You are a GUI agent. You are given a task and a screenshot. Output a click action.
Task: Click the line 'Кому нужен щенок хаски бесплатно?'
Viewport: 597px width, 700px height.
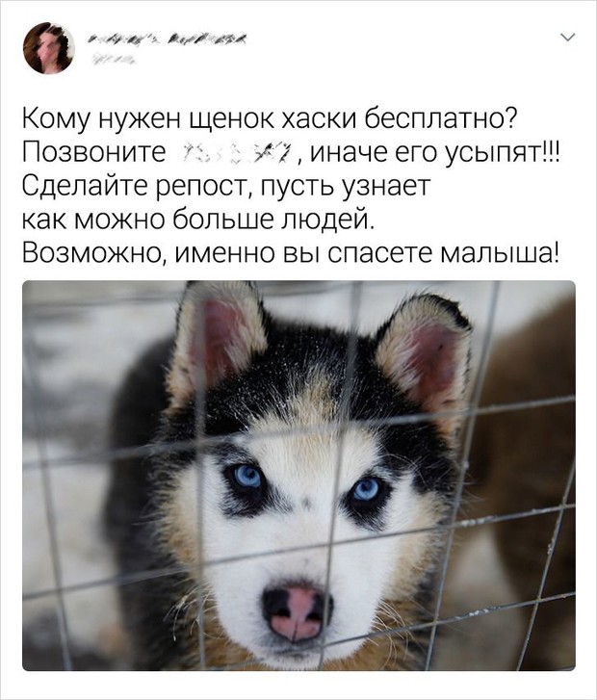(270, 120)
